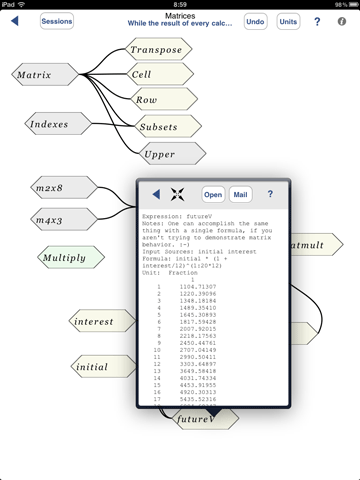Image resolution: width=360 pixels, height=480 pixels.
Task: Select the Row node
Action: (x=164, y=99)
